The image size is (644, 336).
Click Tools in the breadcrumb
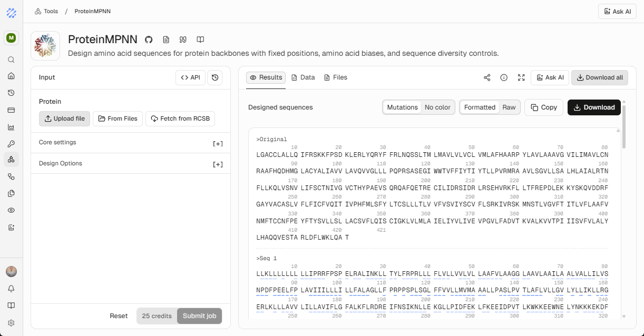46,11
